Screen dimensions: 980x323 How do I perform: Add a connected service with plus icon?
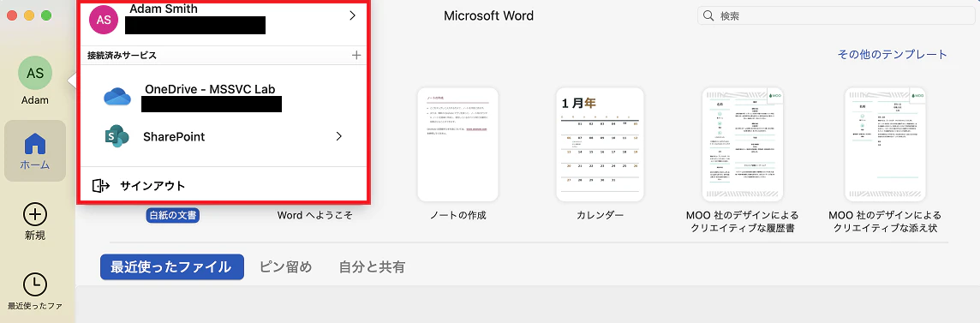pyautogui.click(x=356, y=55)
